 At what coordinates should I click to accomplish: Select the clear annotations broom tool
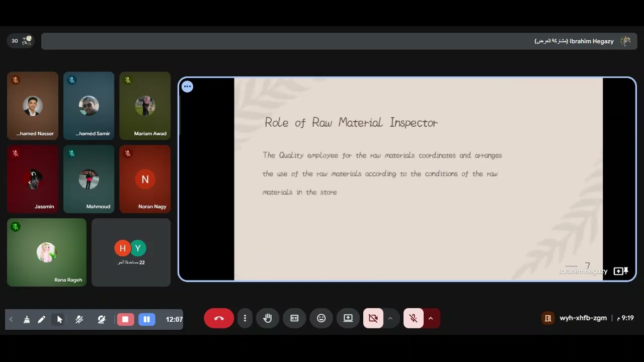(27, 319)
